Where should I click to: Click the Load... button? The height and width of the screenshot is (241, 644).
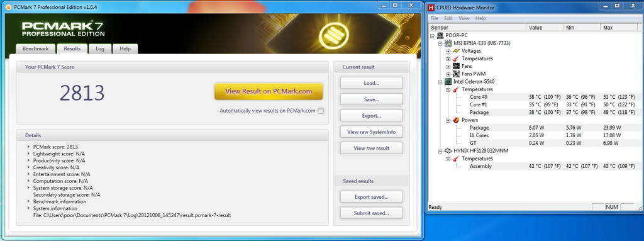pos(371,83)
